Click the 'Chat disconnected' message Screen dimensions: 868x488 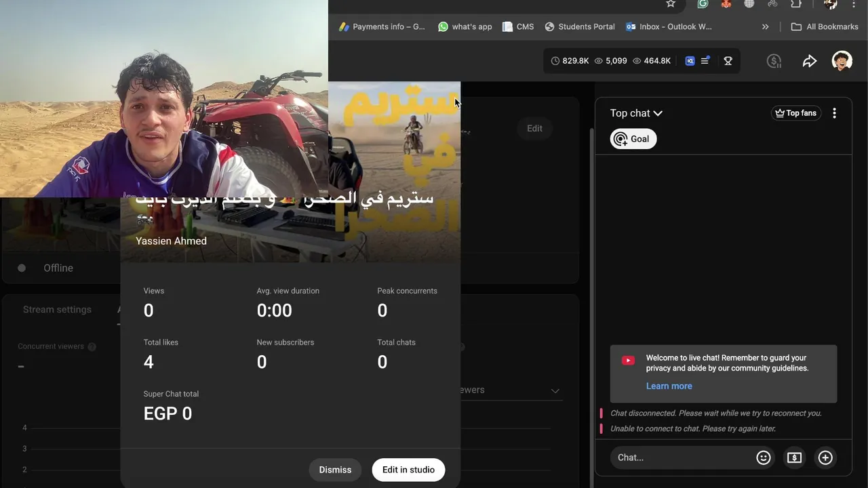tap(716, 413)
